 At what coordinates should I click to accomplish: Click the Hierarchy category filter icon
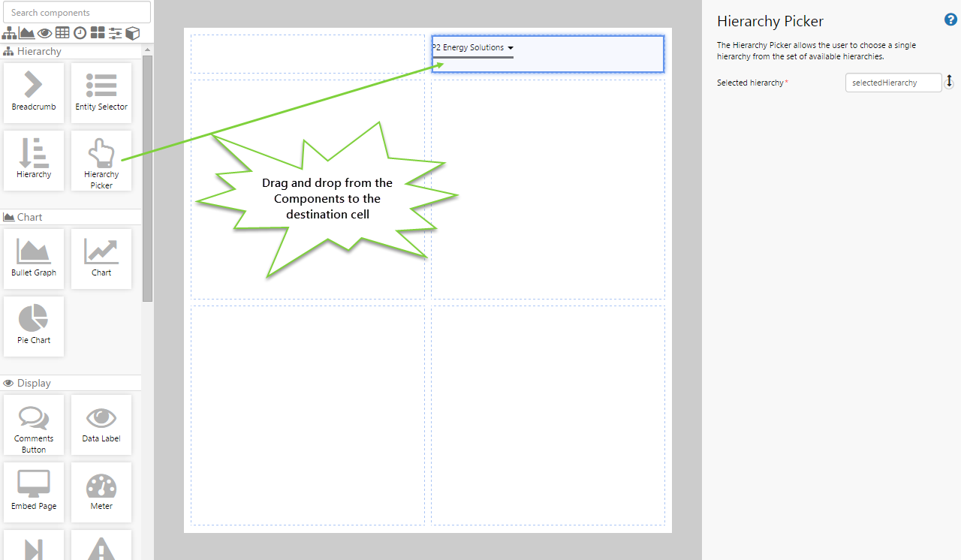point(10,33)
